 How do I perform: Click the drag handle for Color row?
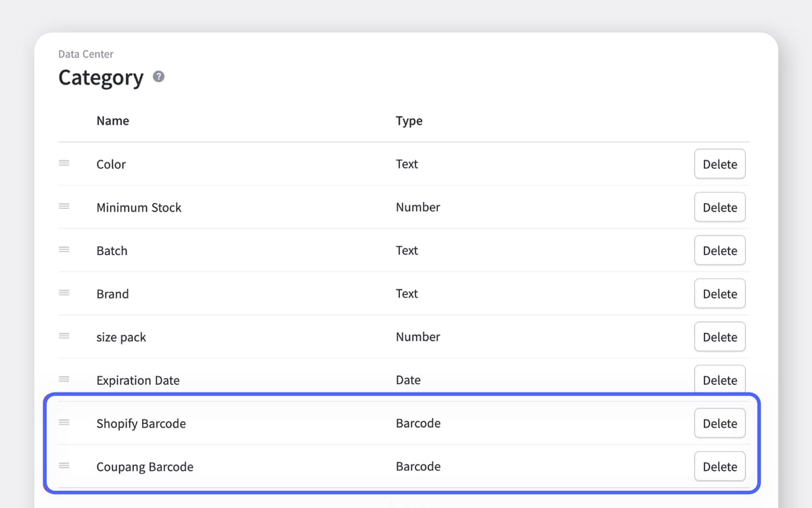64,163
